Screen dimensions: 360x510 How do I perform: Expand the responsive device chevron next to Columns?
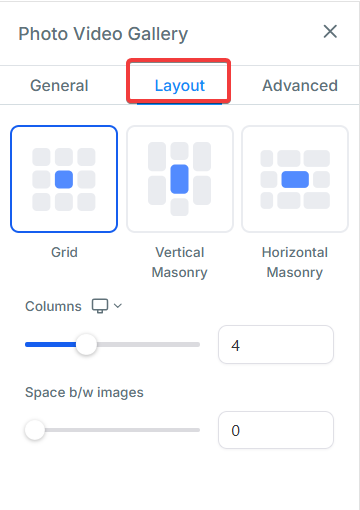pyautogui.click(x=118, y=306)
